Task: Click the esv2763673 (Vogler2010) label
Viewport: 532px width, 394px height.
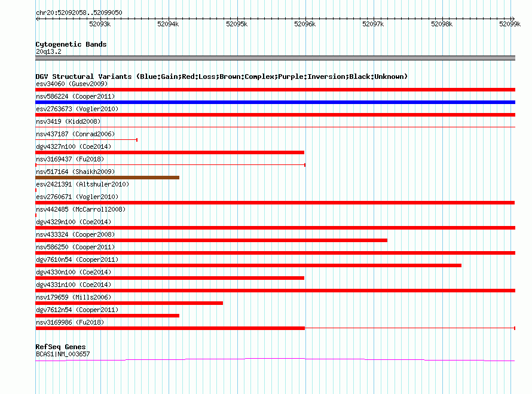Action: (x=77, y=109)
